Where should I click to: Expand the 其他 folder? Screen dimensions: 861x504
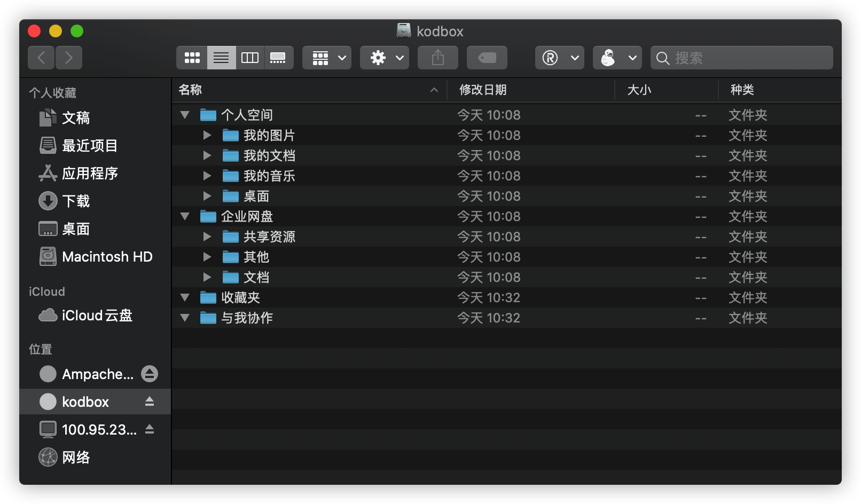207,257
